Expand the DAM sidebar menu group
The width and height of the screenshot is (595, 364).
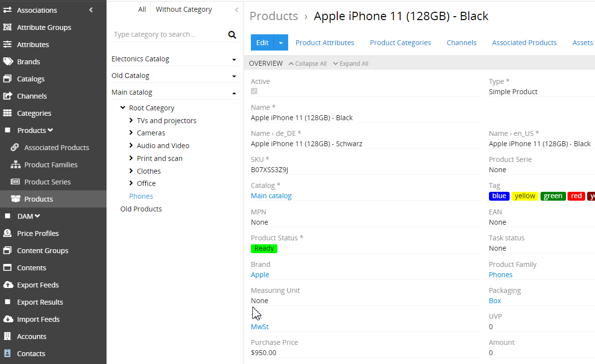pos(38,216)
